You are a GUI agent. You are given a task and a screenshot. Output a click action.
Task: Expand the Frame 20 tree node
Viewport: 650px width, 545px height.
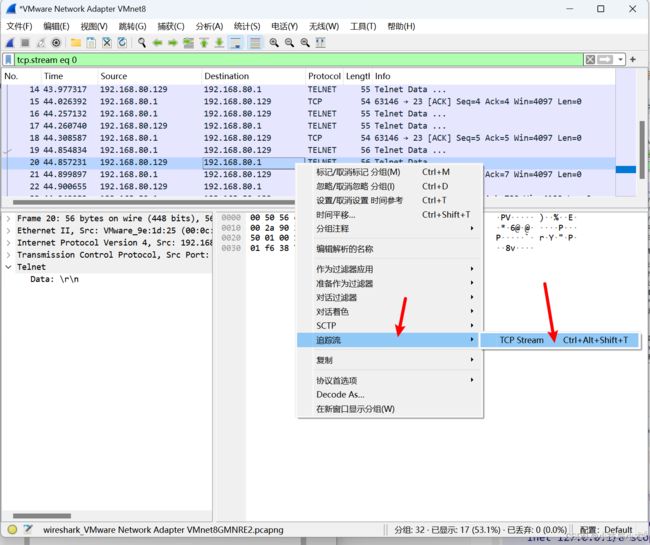pyautogui.click(x=8, y=218)
